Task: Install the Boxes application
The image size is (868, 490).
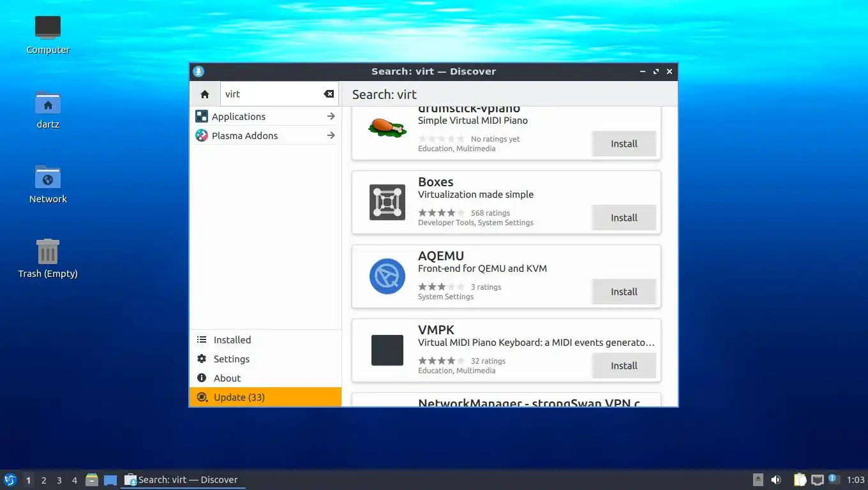Action: coord(624,218)
